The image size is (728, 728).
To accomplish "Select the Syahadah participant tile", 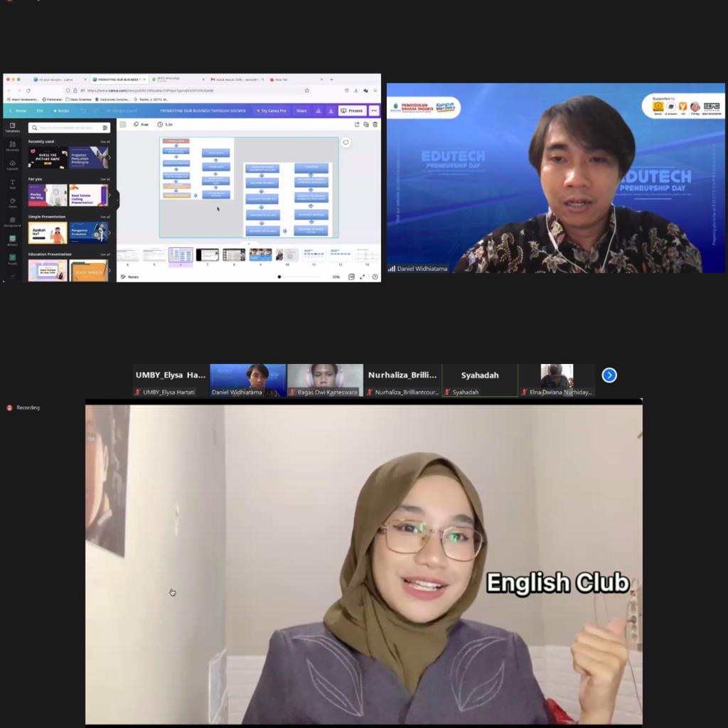I will [x=480, y=380].
